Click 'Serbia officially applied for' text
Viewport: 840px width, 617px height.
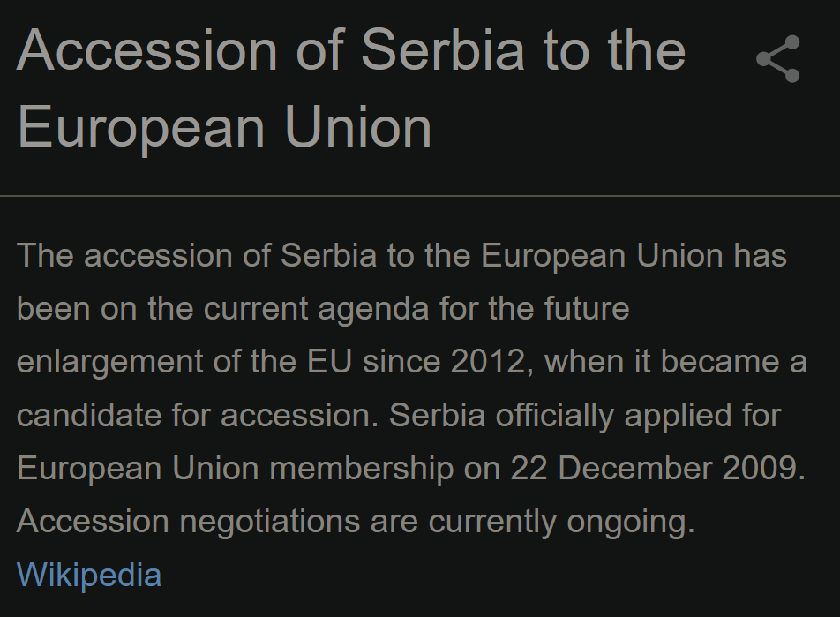(585, 416)
